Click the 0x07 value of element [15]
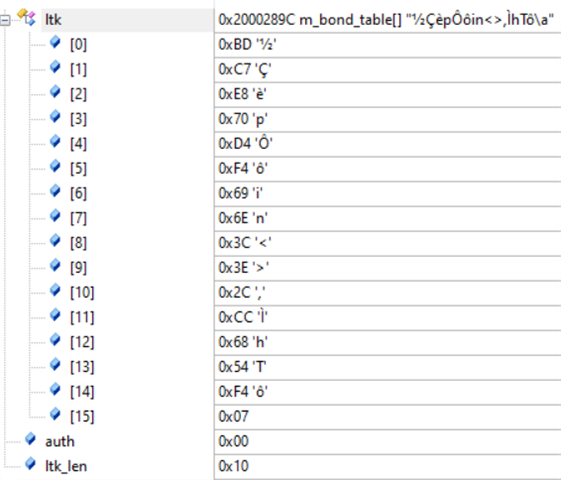 (x=233, y=417)
